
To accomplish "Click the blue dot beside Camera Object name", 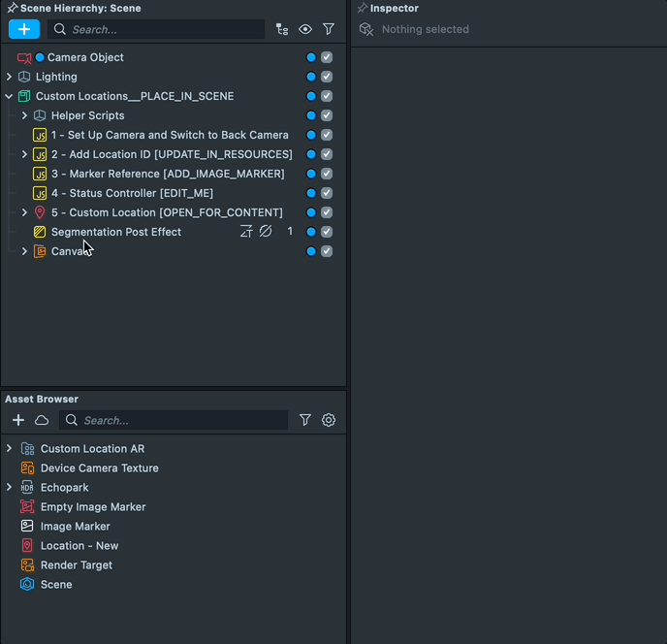I will tap(40, 57).
